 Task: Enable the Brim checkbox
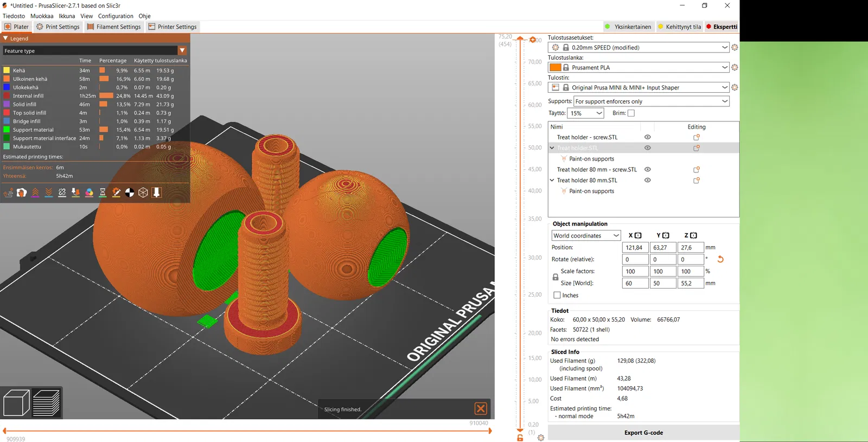click(631, 113)
